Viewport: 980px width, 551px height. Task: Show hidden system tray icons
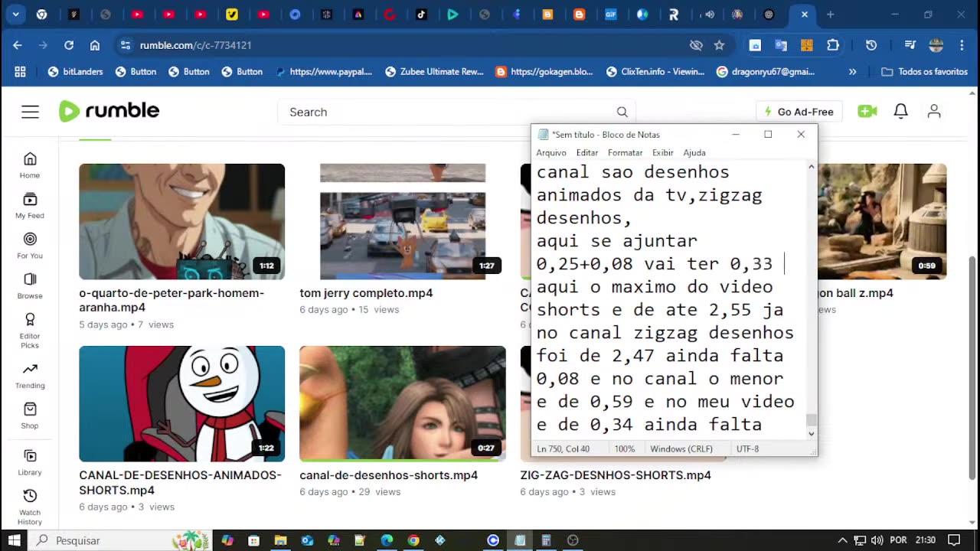point(842,540)
